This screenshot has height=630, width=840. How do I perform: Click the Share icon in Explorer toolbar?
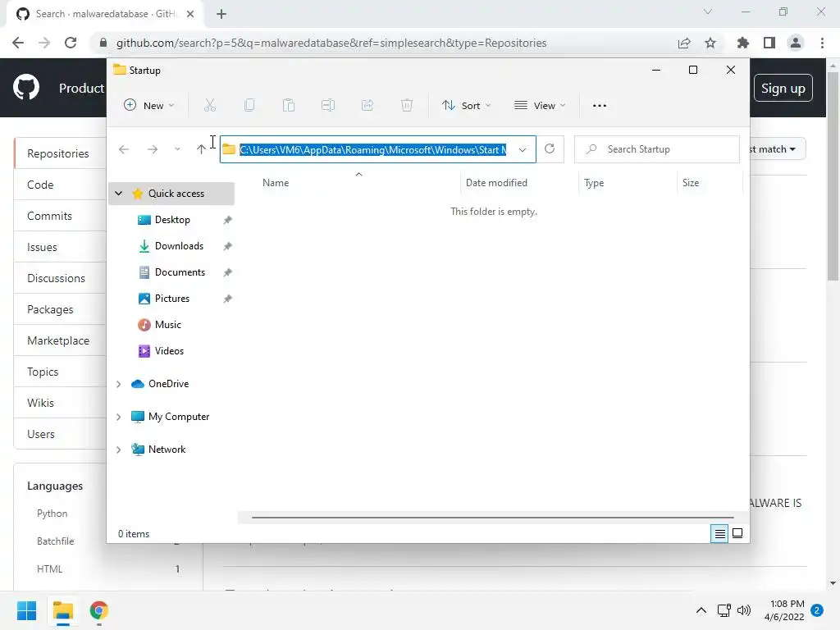367,106
